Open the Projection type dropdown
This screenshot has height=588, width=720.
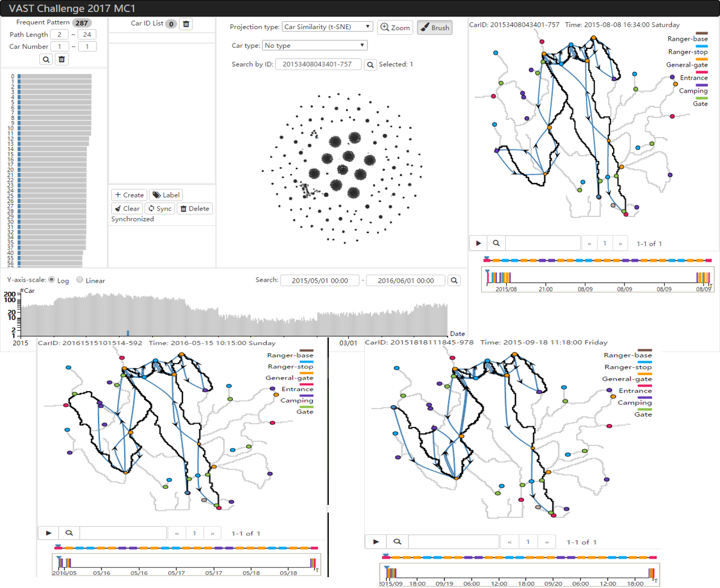coord(327,27)
